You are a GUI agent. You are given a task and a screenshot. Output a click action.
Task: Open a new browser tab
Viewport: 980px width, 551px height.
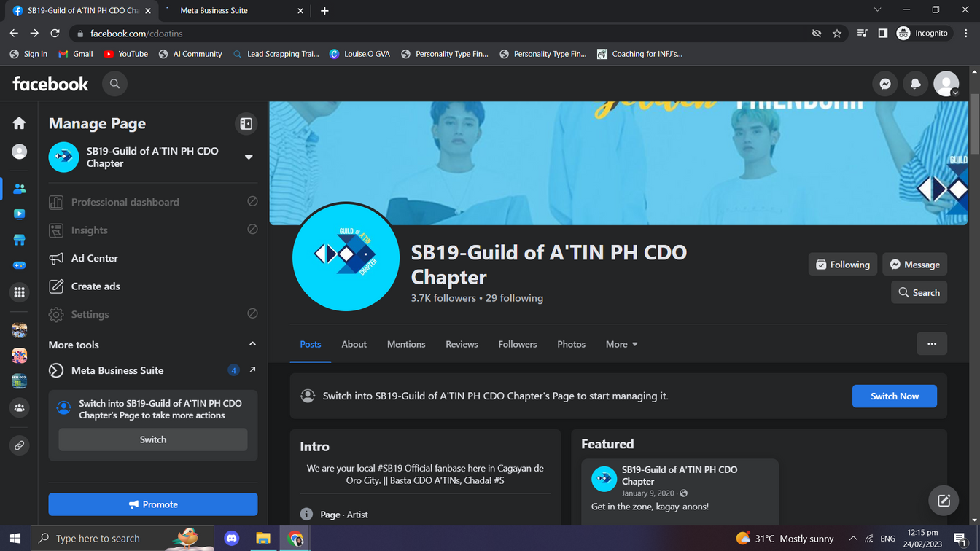(x=324, y=11)
